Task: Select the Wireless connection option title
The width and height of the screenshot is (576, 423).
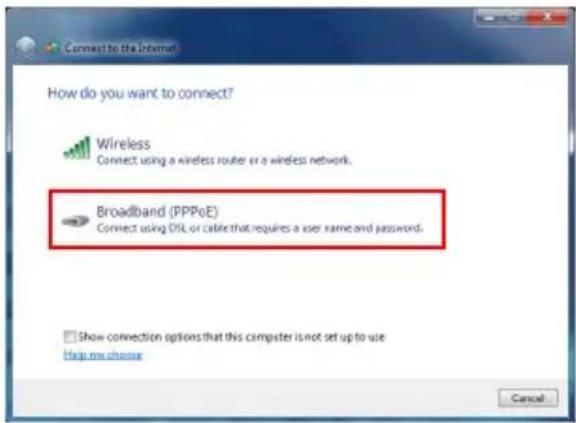Action: point(123,144)
